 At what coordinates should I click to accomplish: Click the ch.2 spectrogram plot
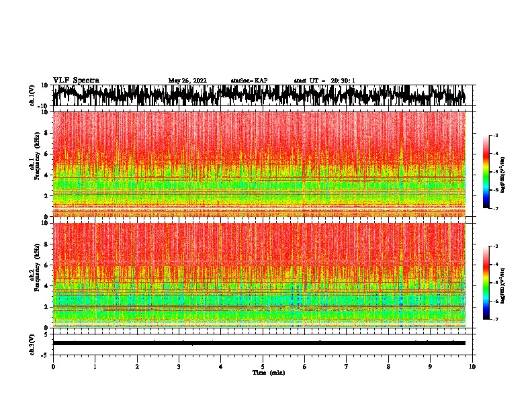[259, 275]
